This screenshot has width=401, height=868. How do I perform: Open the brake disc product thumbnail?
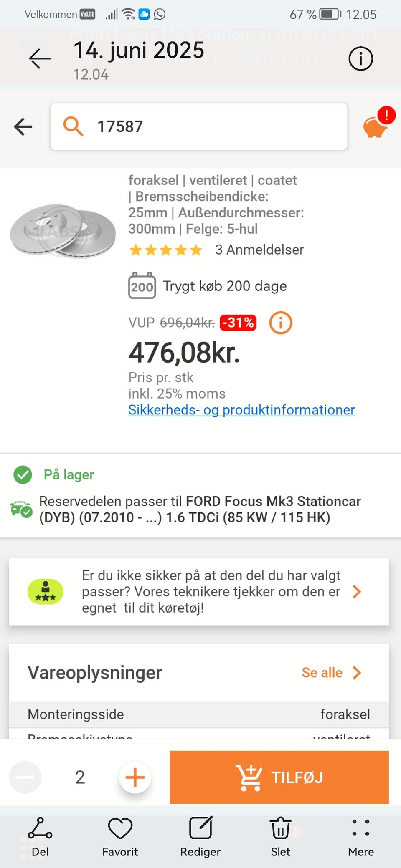pyautogui.click(x=63, y=231)
